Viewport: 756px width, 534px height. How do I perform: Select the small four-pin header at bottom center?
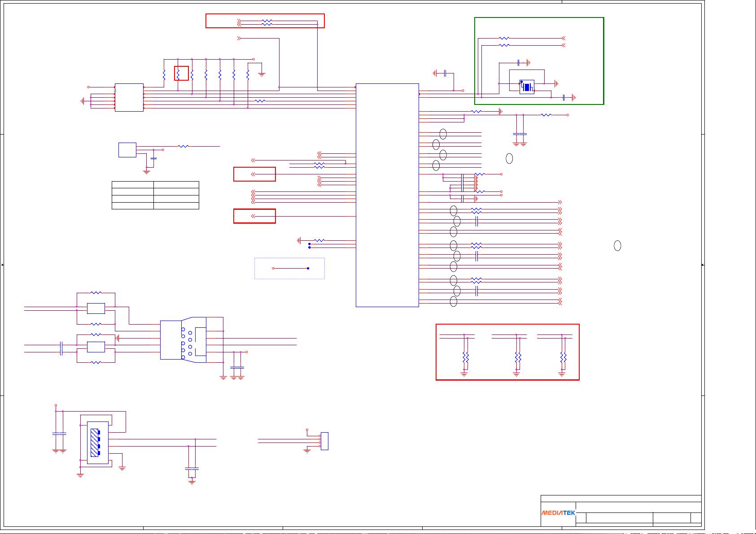(x=324, y=441)
